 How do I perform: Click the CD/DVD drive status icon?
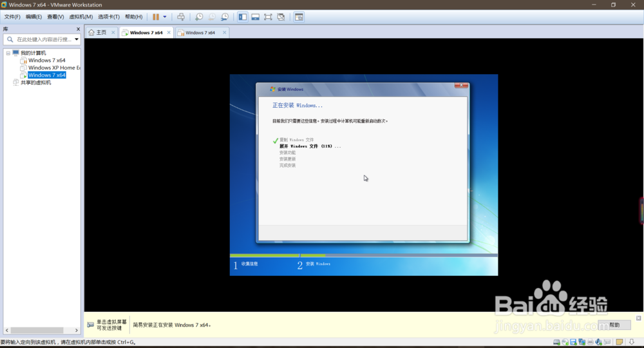click(565, 342)
